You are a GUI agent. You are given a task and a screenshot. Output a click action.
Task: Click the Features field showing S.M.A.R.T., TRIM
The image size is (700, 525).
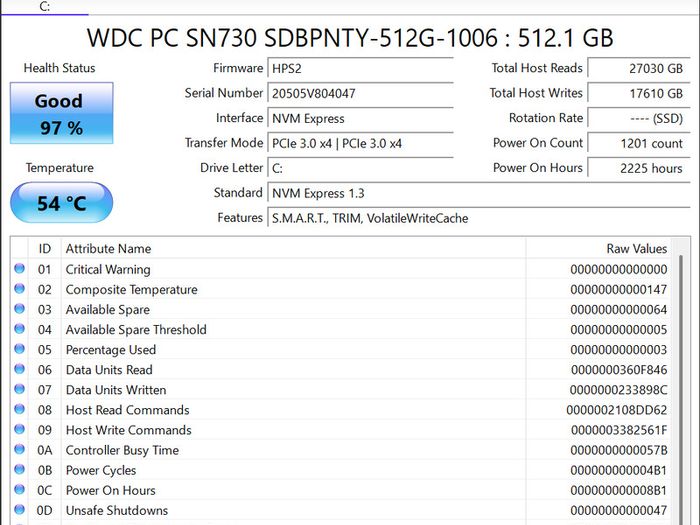[479, 218]
